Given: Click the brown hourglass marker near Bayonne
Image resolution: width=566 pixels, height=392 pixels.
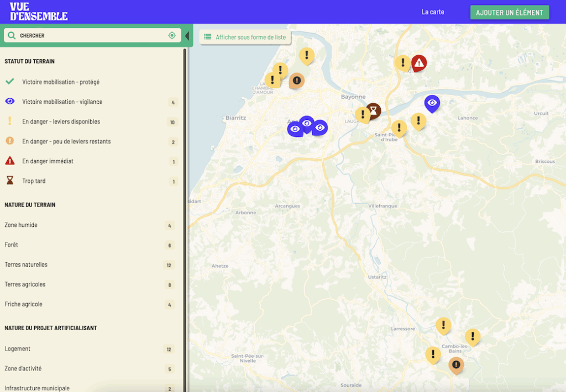Looking at the screenshot, I should point(374,111).
